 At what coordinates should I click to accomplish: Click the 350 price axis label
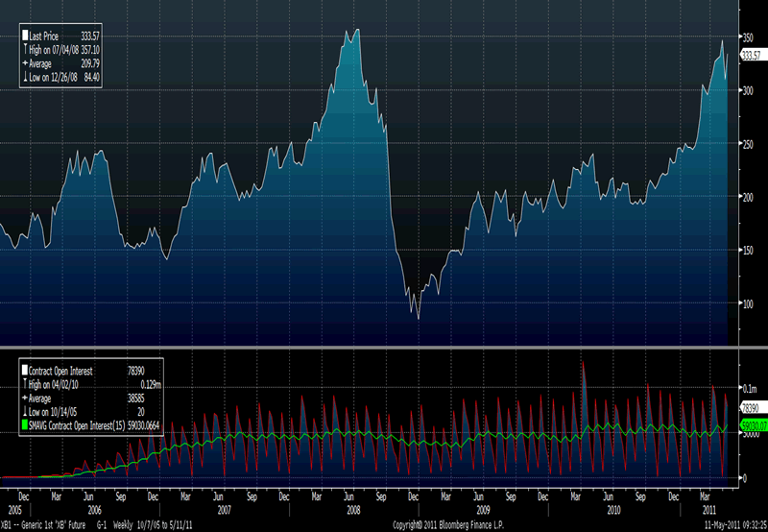tap(748, 37)
